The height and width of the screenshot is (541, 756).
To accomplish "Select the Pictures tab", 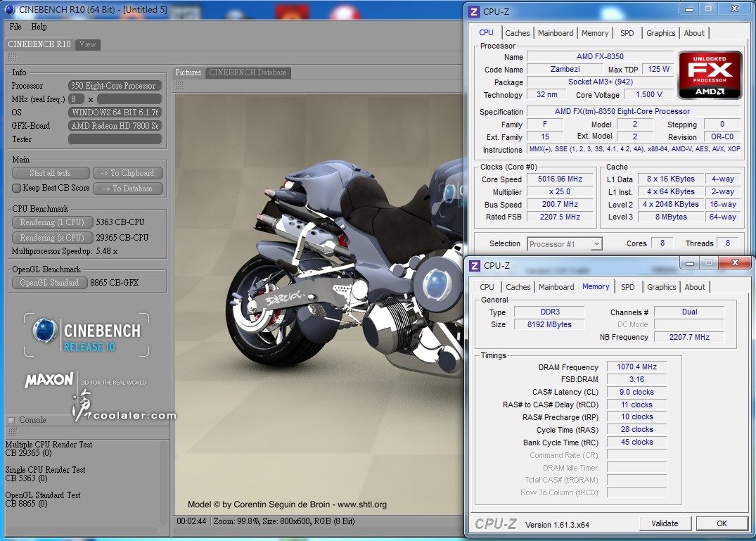I will click(188, 72).
